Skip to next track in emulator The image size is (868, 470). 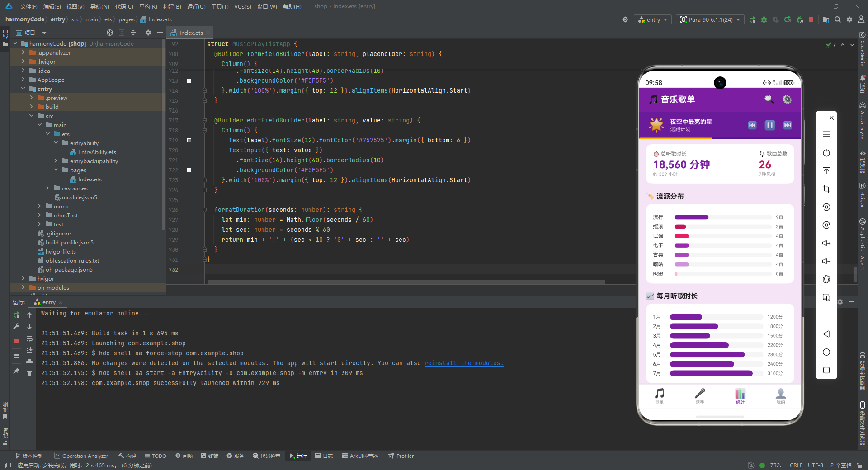tap(788, 125)
